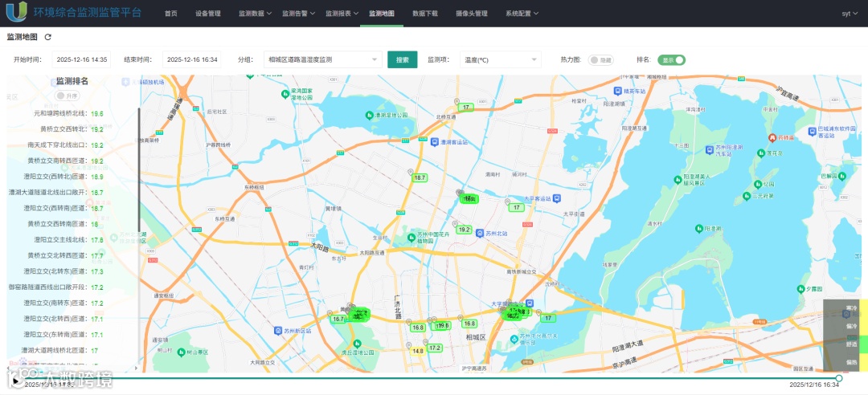Click the 夕露园 park icon
The height and width of the screenshot is (395, 868).
pyautogui.click(x=800, y=289)
